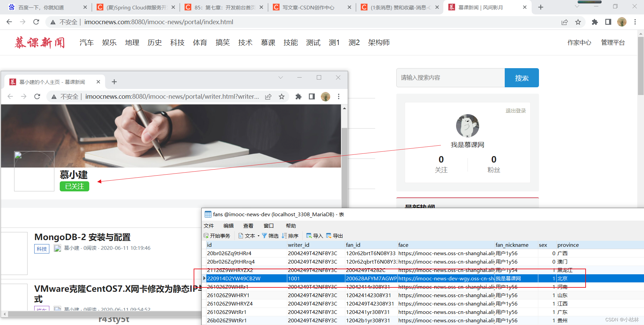Screen dimensions: 644x325
Task: Open the 管理平台 link
Action: tap(613, 43)
